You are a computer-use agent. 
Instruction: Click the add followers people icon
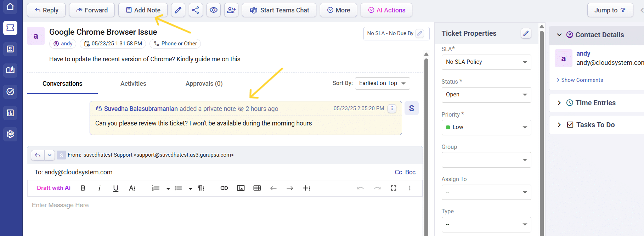point(231,10)
